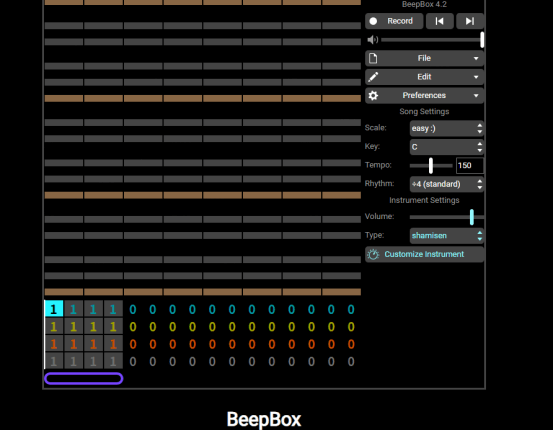Open the File menu

click(424, 58)
